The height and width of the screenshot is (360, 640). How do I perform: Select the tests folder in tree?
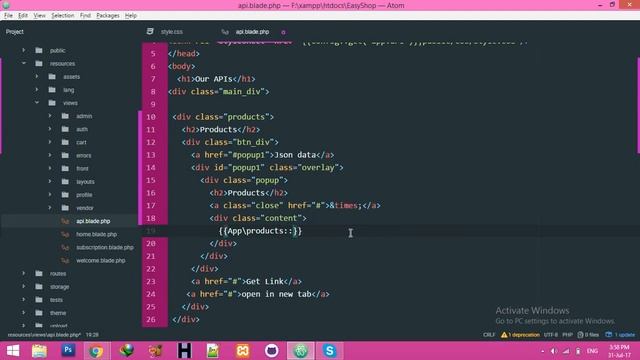point(56,300)
